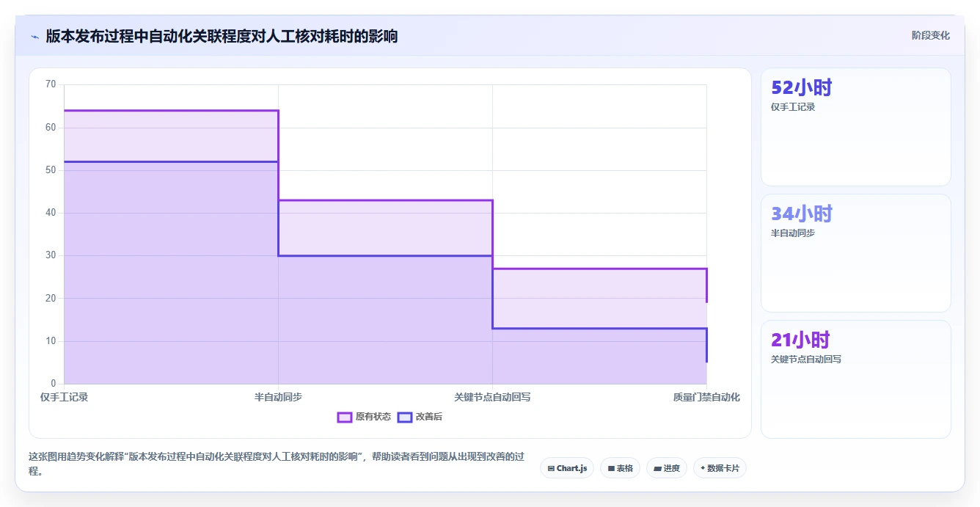
Task: Click the description paragraph starting 这张图用趋势变化
Action: tap(277, 464)
